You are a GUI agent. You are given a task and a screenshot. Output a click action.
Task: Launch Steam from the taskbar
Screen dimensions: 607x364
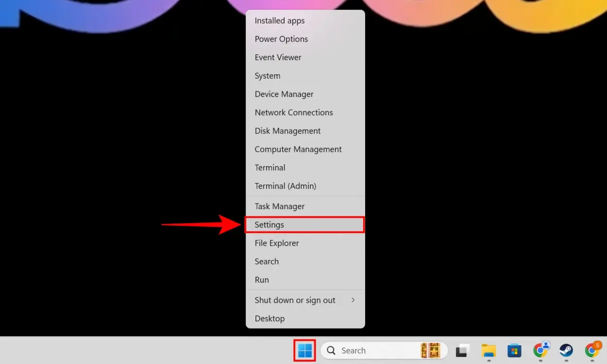point(565,350)
